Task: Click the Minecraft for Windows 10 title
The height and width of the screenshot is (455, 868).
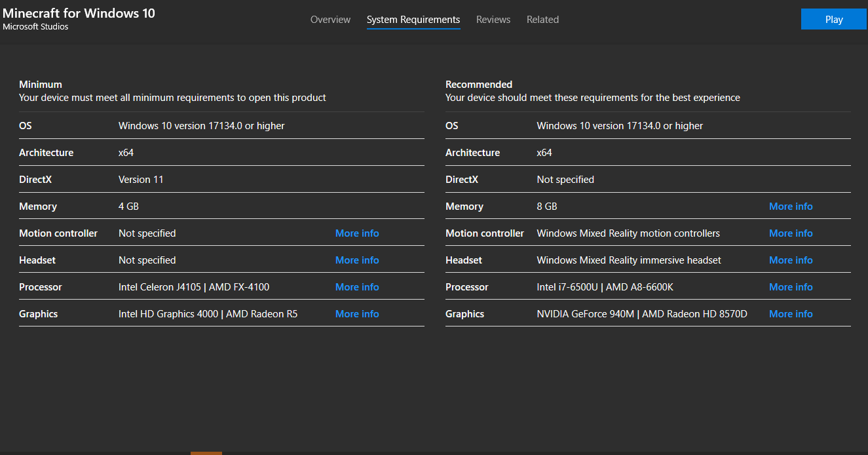Action: coord(79,13)
